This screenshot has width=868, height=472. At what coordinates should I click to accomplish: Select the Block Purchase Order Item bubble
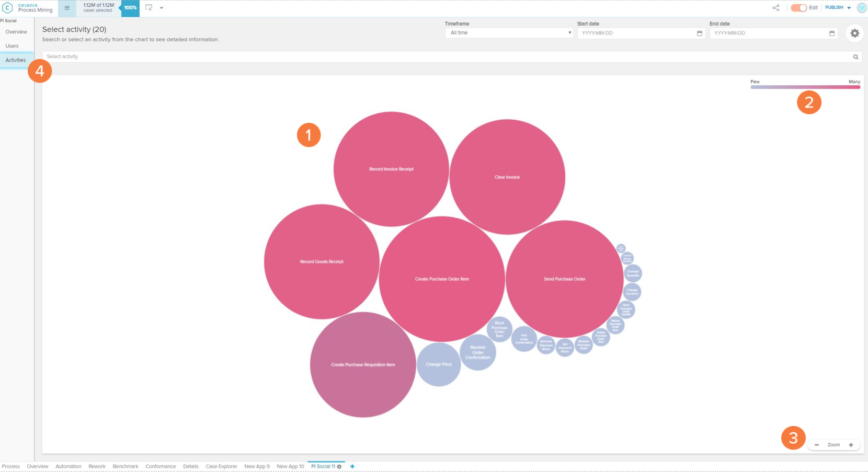click(499, 329)
